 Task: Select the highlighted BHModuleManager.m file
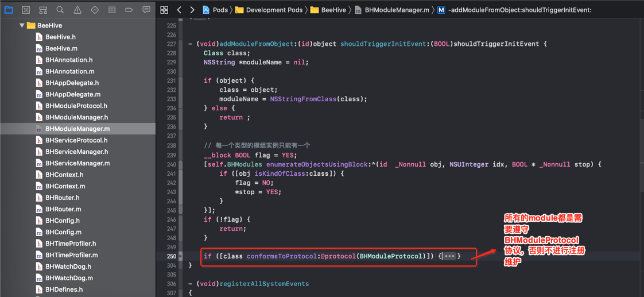pos(77,129)
